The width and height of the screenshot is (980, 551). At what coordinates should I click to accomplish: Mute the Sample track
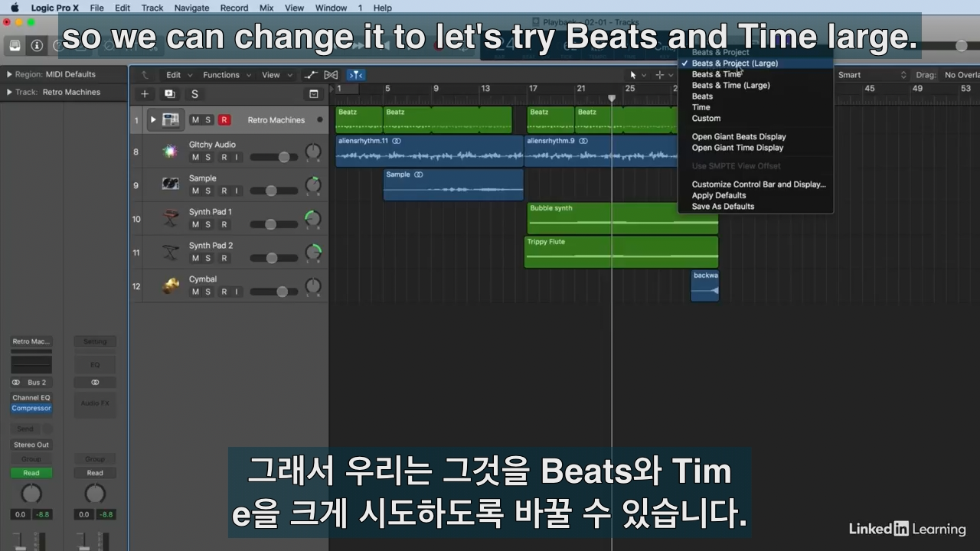click(195, 191)
